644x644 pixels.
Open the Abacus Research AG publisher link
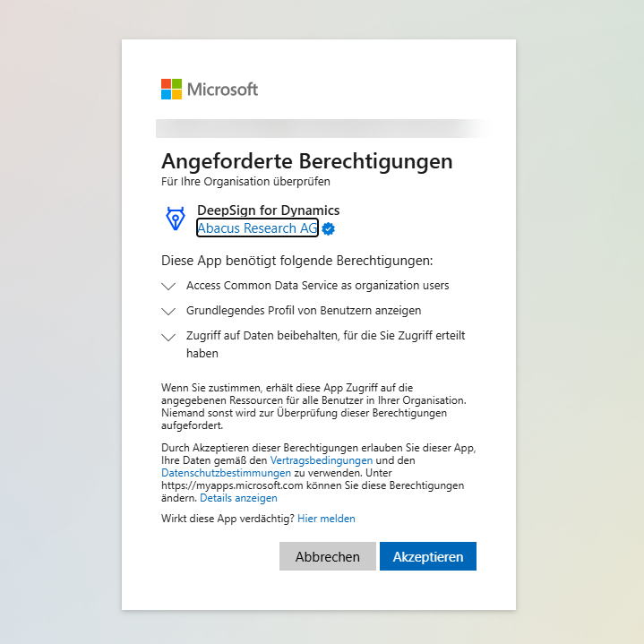pos(258,228)
